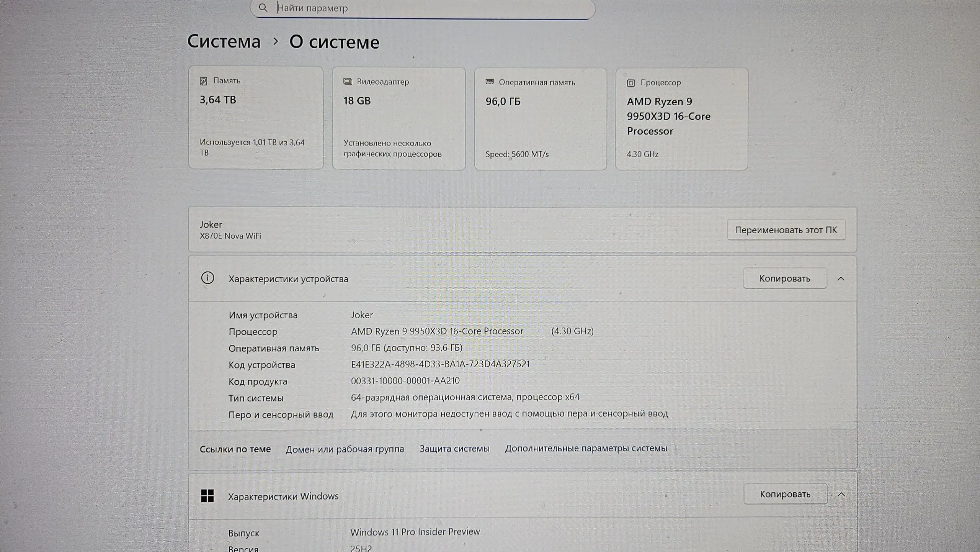The image size is (980, 552).
Task: Open 'Домен или рабочая группа' link
Action: click(345, 449)
